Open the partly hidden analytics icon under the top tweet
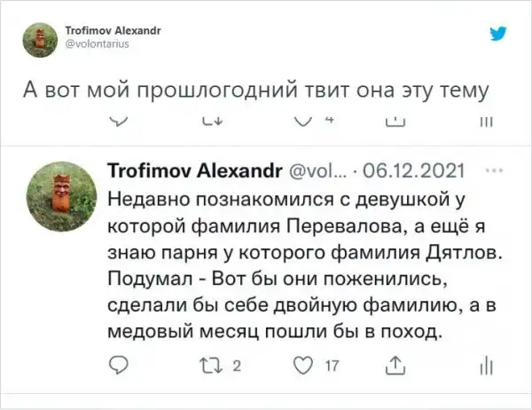This screenshot has height=410, width=532. pos(485,121)
